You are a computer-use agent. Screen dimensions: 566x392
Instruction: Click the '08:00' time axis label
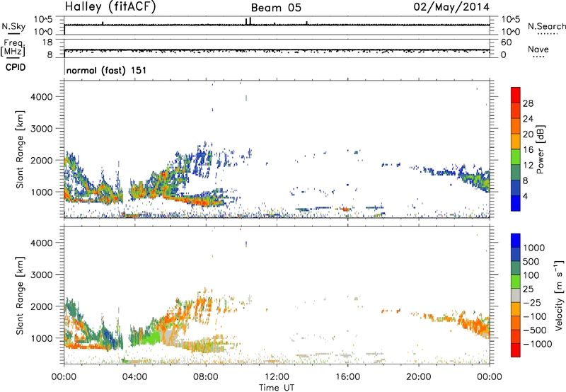tap(206, 377)
